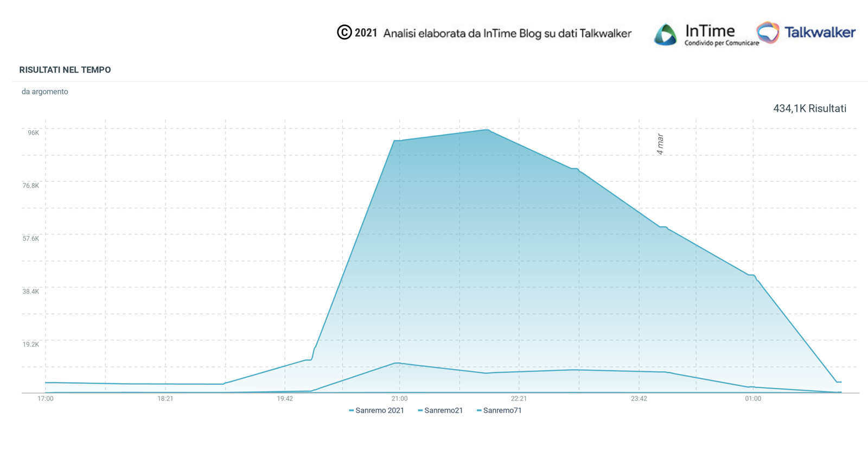Viewport: 868px width, 457px height.
Task: Click the 22:21 time axis label
Action: 519,399
